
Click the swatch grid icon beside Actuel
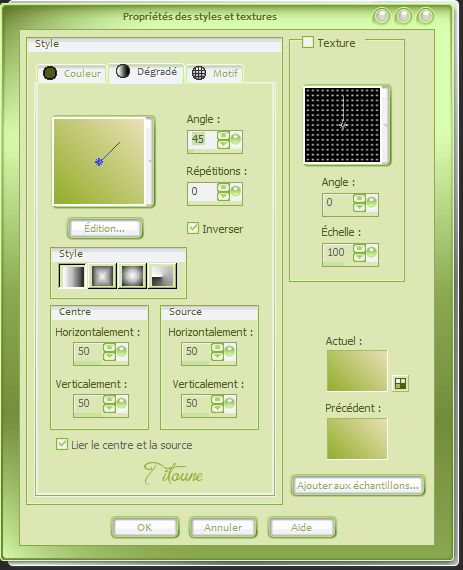(400, 383)
